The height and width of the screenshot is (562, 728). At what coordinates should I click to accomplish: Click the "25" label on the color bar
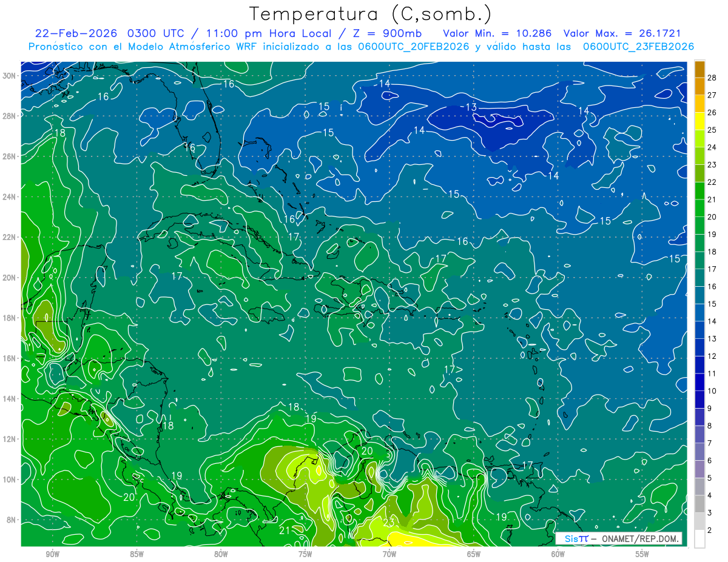[x=712, y=130]
